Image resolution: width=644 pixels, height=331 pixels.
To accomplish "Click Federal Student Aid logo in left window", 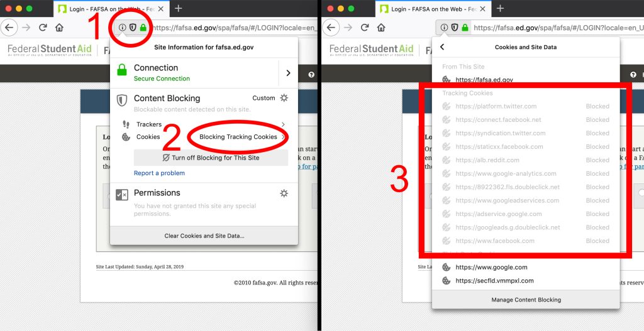I will tap(50, 50).
